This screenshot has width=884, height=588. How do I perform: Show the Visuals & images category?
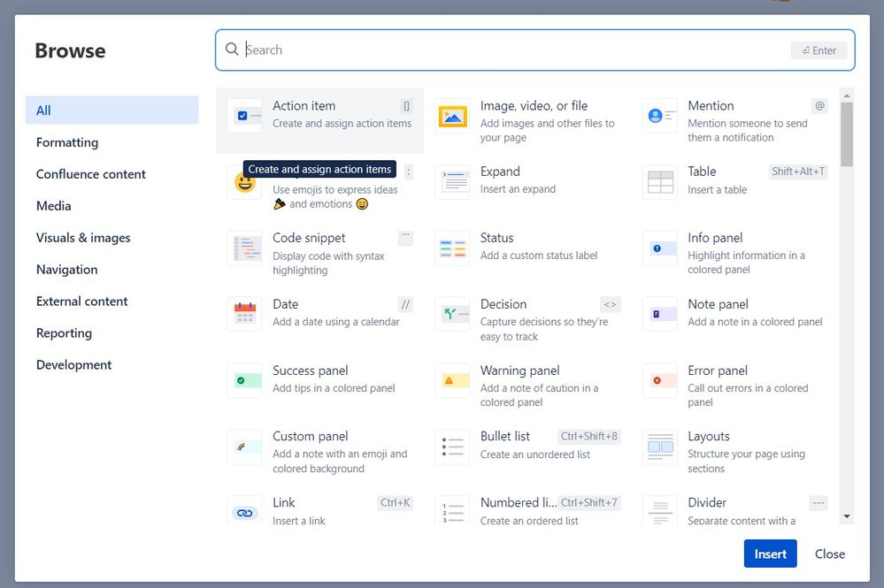(83, 238)
